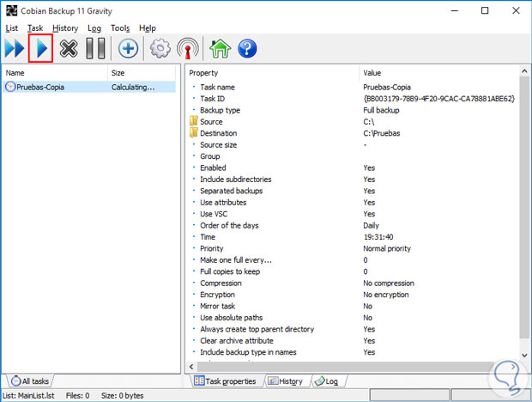532x402 pixels.
Task: Click the remote client antenna icon
Action: pos(188,49)
